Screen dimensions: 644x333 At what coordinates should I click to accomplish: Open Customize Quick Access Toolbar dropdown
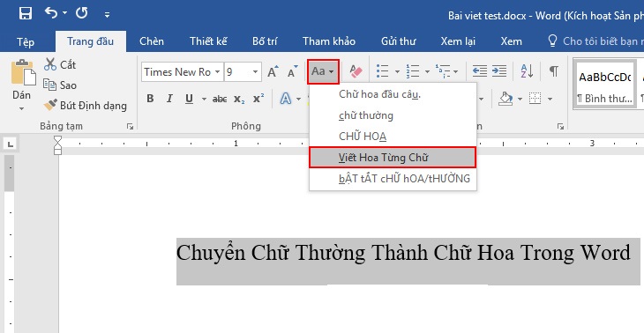coord(107,15)
